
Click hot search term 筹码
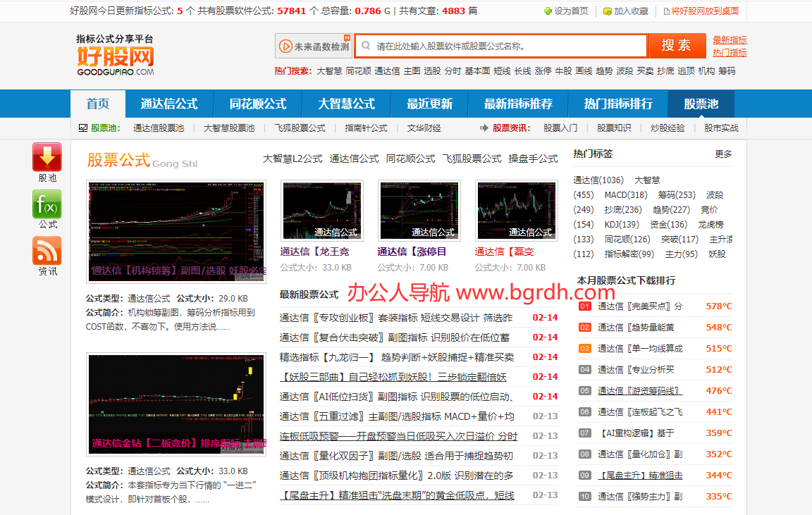click(x=727, y=71)
